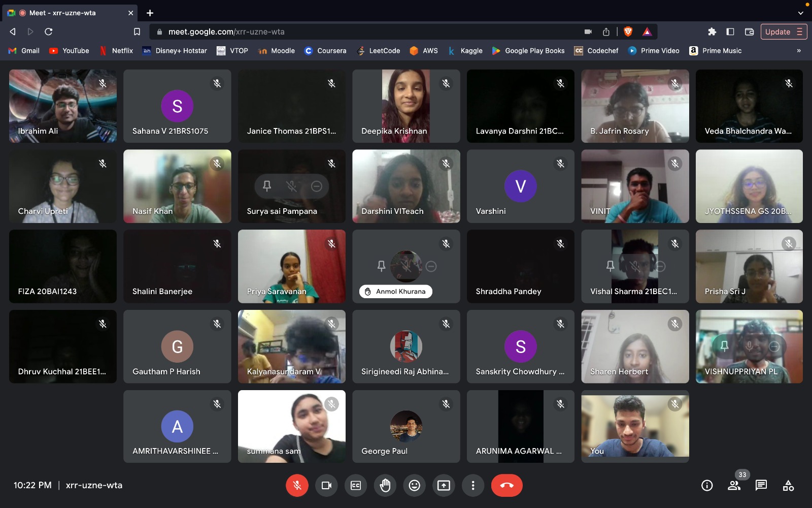The width and height of the screenshot is (812, 508).
Task: Unmute microphone in the call controls
Action: (297, 486)
